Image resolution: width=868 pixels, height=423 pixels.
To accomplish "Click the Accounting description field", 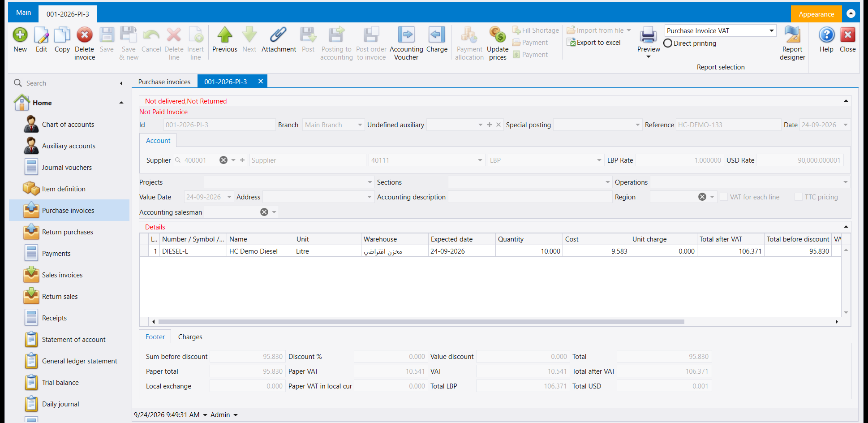I will (530, 197).
